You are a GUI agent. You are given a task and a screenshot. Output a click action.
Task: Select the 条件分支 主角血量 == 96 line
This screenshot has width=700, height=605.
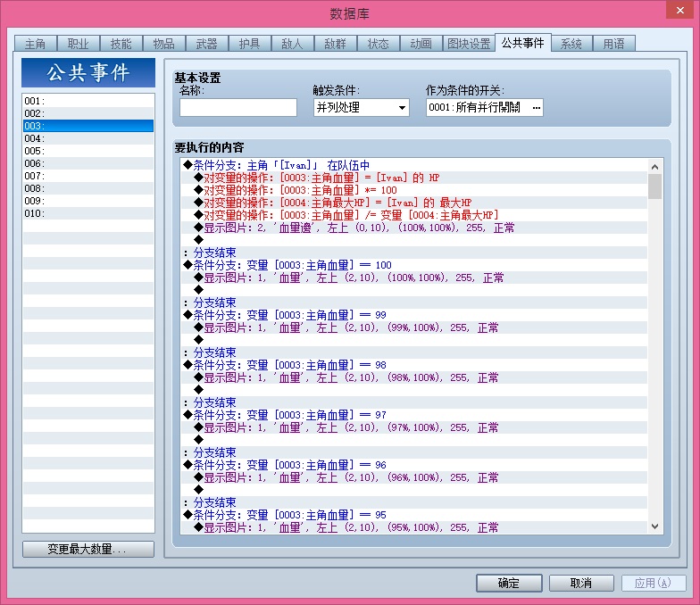[414, 465]
